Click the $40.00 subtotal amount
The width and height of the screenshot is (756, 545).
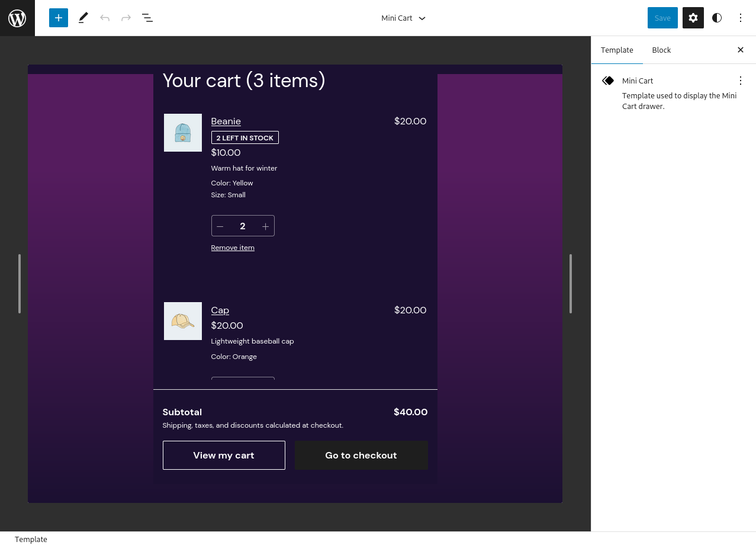click(x=411, y=412)
